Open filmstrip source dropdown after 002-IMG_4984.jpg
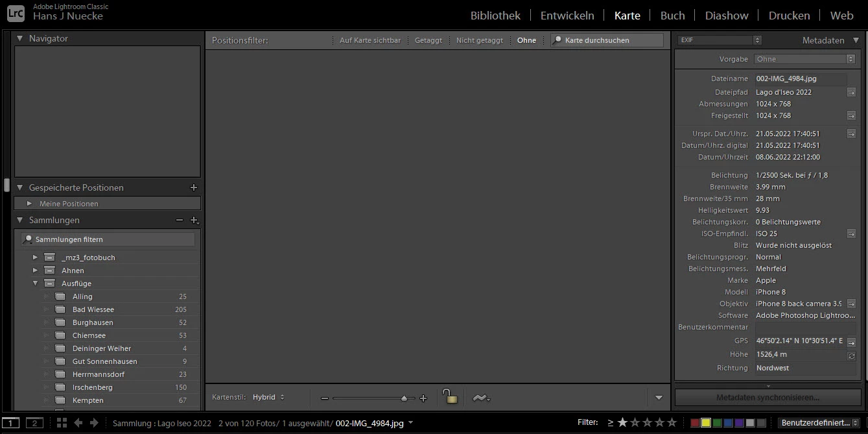This screenshot has height=434, width=868. 410,423
